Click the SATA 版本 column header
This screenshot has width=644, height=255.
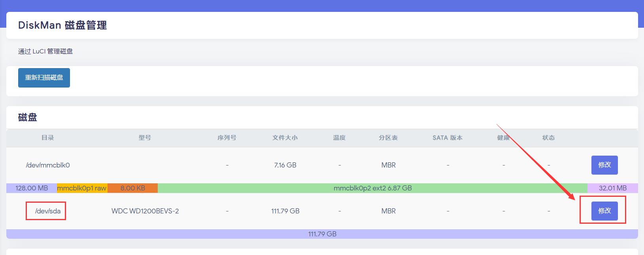(x=447, y=138)
